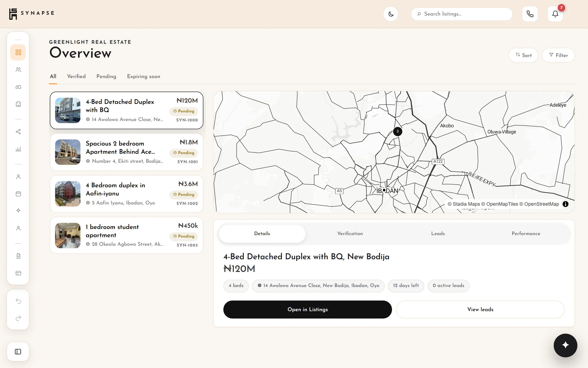Open the phone call button
Image resolution: width=588 pixels, height=368 pixels.
click(x=530, y=14)
